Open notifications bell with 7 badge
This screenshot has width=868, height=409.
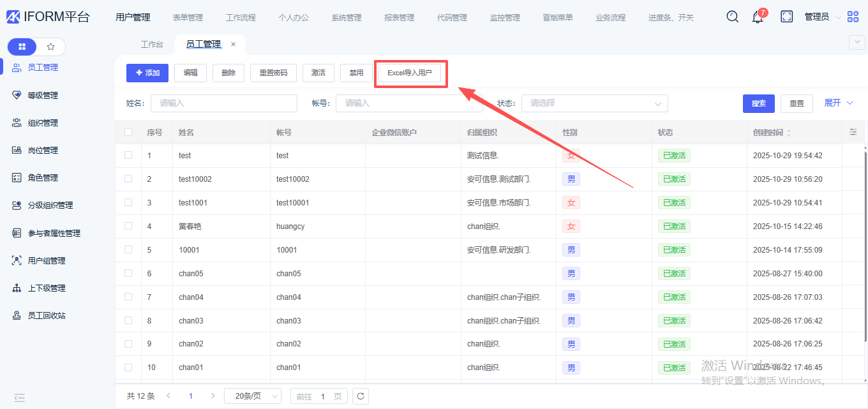(758, 17)
